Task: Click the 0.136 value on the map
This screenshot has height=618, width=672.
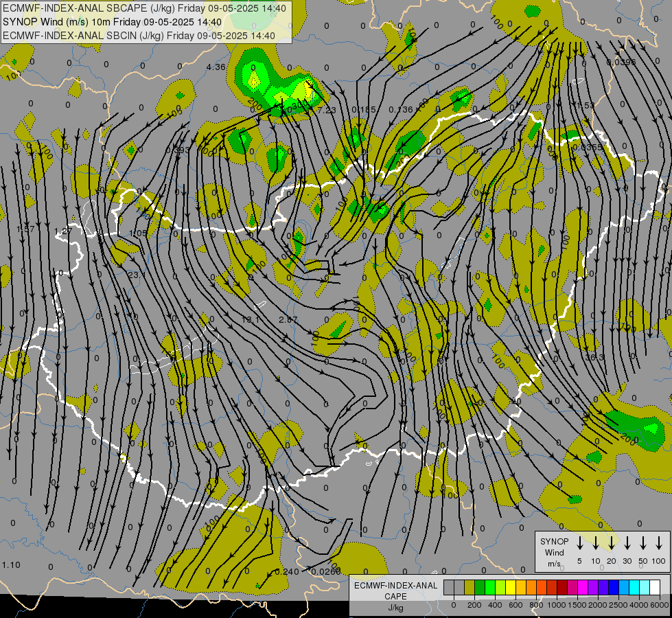Action: 401,110
